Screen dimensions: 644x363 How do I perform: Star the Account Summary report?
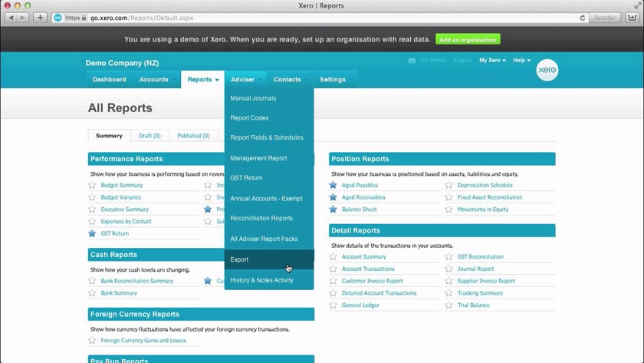pos(333,256)
